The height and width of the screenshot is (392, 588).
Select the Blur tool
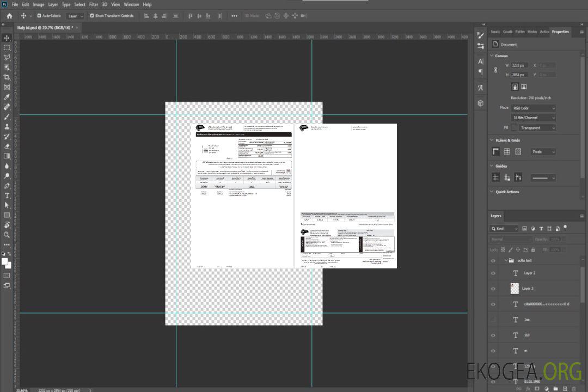click(x=7, y=166)
